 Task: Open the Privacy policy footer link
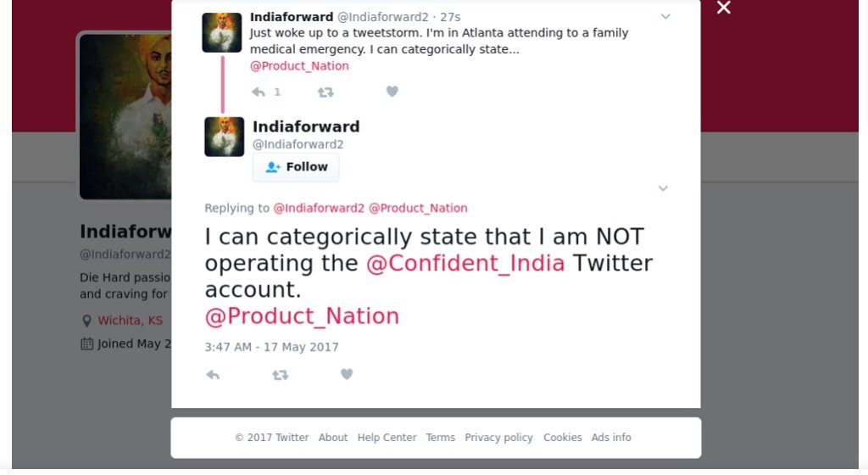[498, 438]
